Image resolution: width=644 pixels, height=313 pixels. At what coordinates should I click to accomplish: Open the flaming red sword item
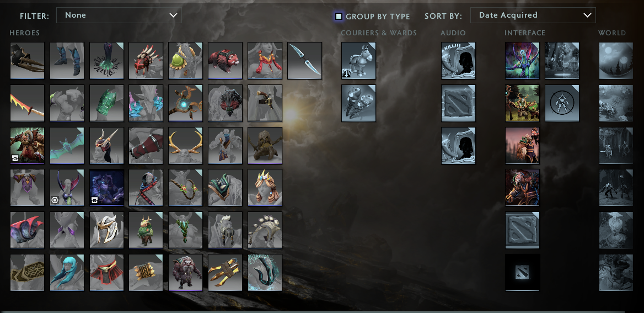27,103
